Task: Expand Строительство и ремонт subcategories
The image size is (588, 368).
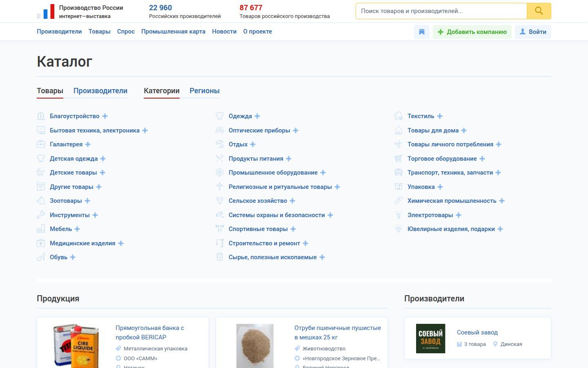Action: click(x=305, y=243)
